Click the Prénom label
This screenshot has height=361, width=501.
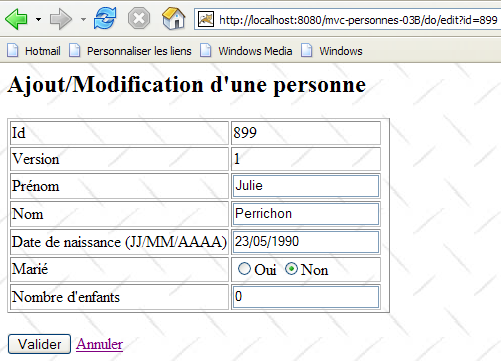[36, 186]
